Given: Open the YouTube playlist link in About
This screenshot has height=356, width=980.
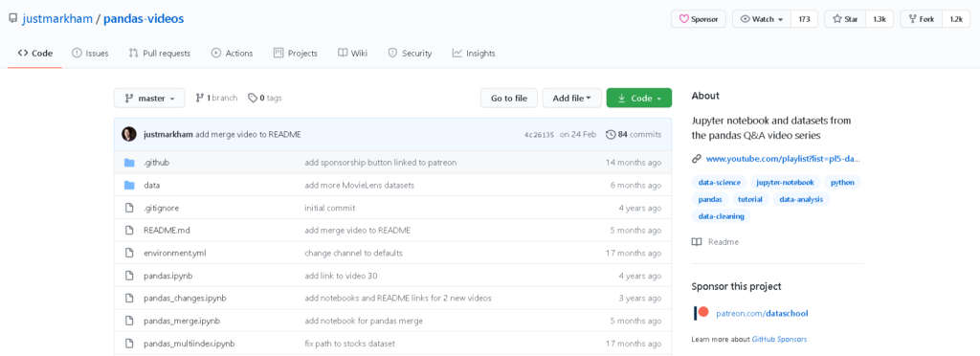Looking at the screenshot, I should coord(783,159).
